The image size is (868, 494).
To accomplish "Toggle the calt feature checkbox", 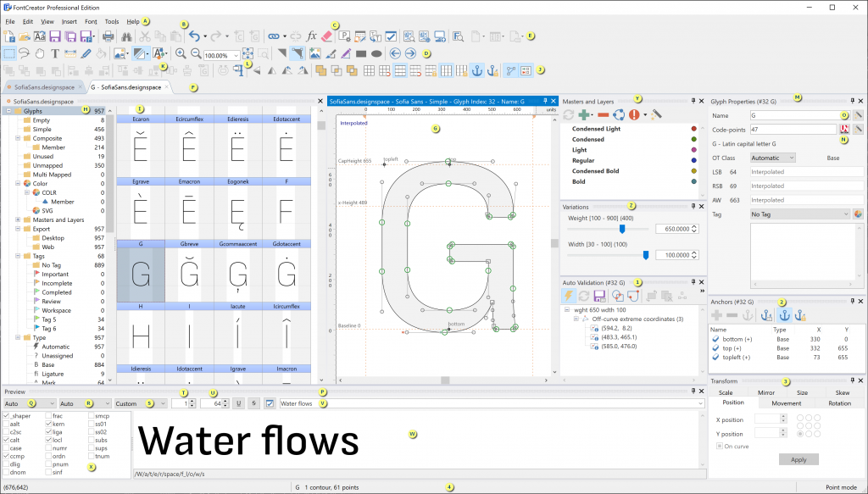I will 6,440.
